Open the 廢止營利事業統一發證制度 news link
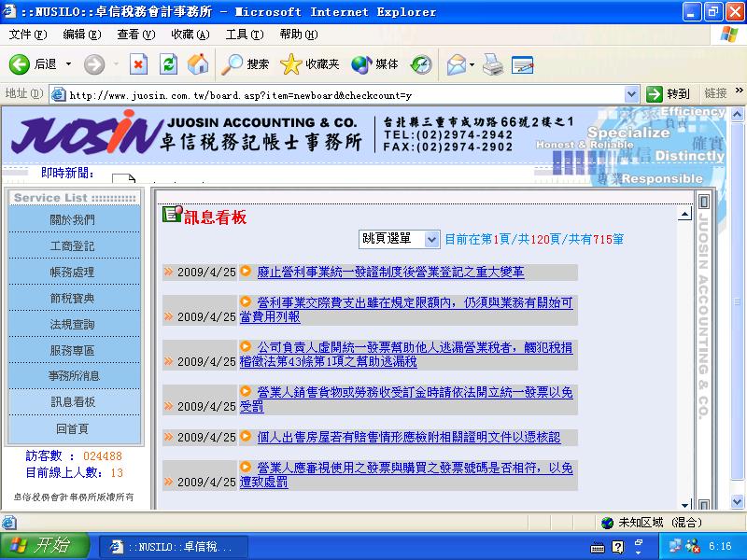Viewport: 747px width, 560px height. 390,272
